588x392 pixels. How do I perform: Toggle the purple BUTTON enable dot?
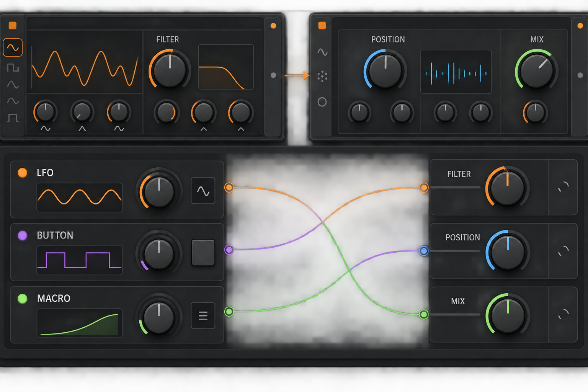tap(23, 235)
